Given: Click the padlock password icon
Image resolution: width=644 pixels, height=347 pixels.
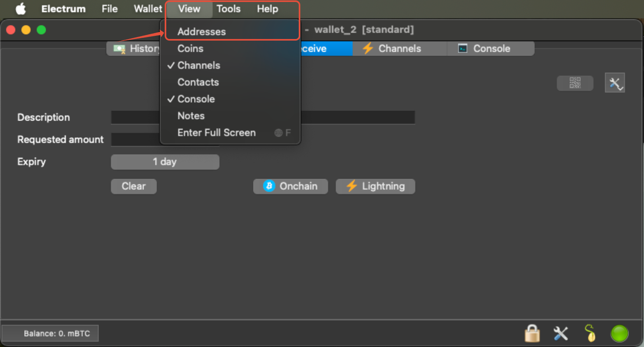Looking at the screenshot, I should [x=532, y=333].
